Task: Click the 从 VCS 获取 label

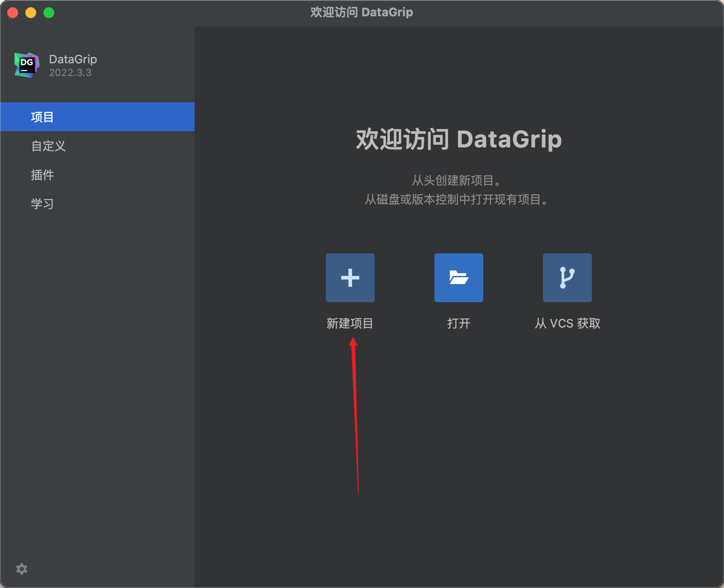Action: coord(567,323)
